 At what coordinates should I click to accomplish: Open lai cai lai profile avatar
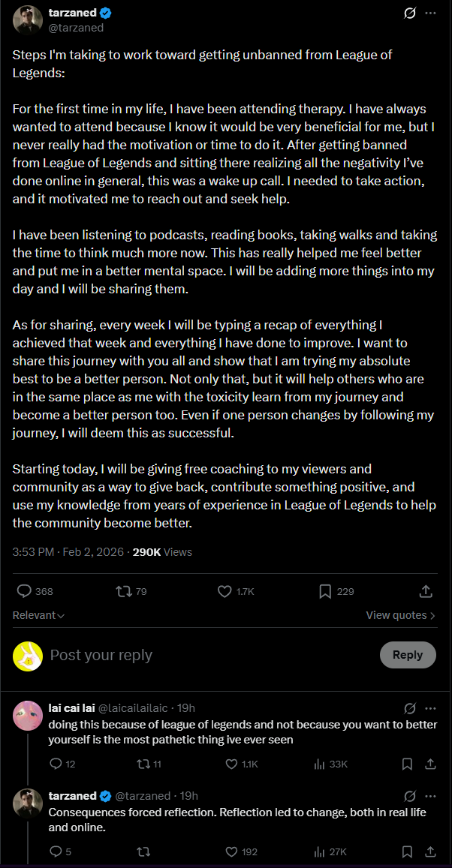(x=27, y=715)
